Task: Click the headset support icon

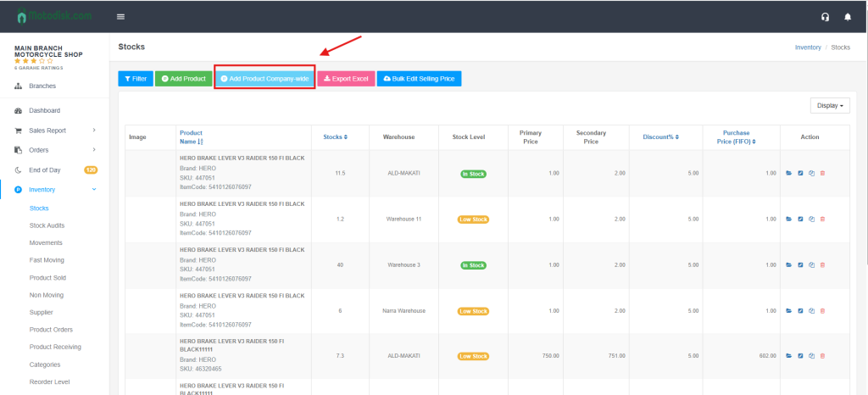Action: [x=825, y=17]
